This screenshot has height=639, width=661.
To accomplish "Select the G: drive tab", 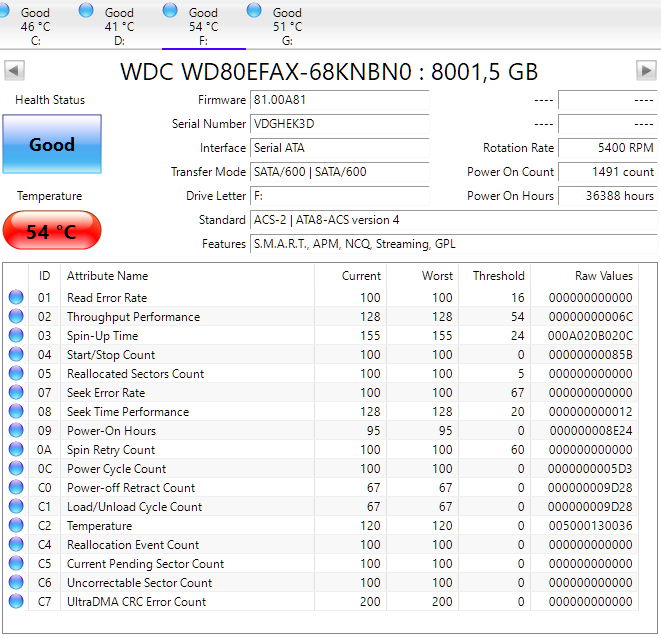I will pos(288,26).
